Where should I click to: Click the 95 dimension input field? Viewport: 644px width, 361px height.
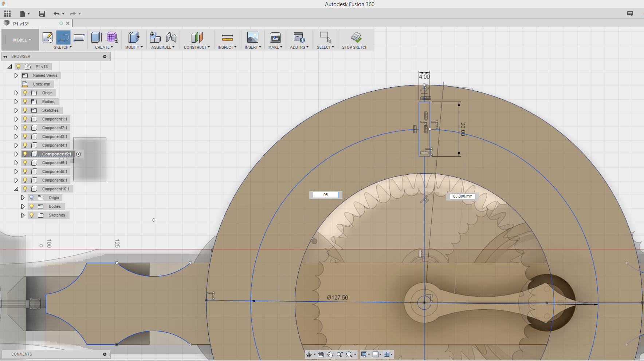pyautogui.click(x=326, y=195)
